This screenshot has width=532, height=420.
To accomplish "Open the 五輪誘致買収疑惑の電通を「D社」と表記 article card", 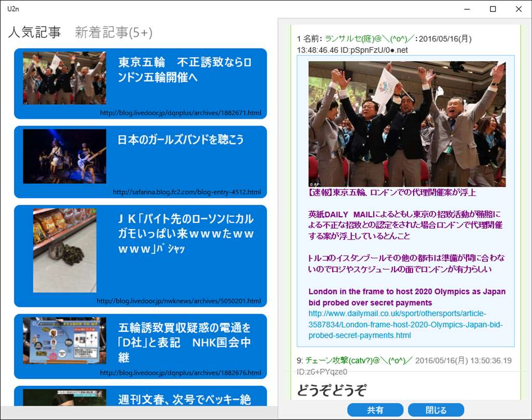I will point(141,346).
